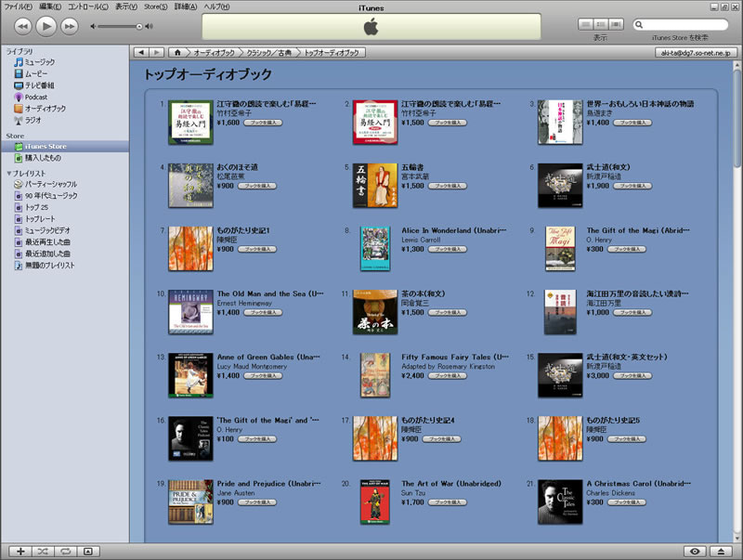Viewport: 743px width, 560px height.
Task: Click the Apple logo status display
Action: pyautogui.click(x=371, y=27)
